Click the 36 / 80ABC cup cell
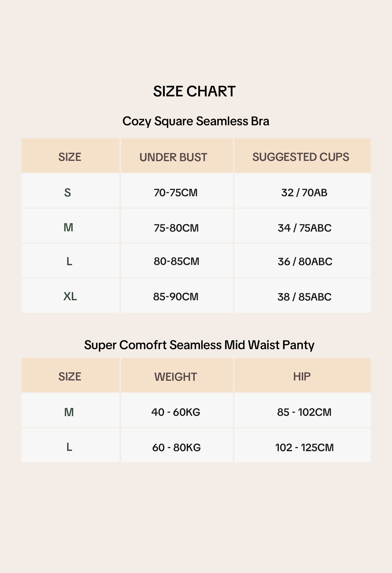The width and height of the screenshot is (392, 573). 305,261
